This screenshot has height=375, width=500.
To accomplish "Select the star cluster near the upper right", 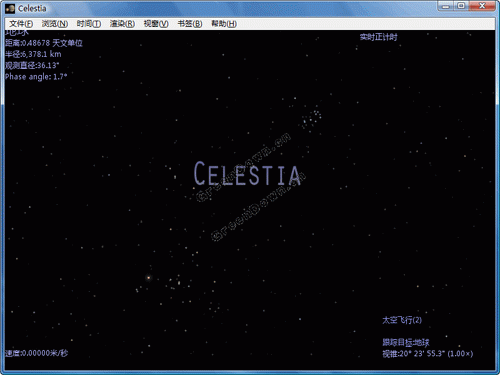I will tap(312, 119).
